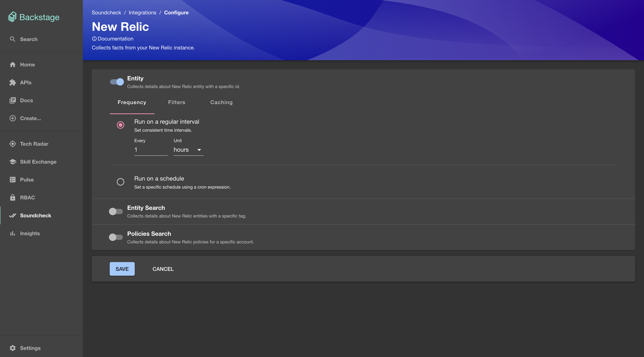644x357 pixels.
Task: Enable the Policies Search toggle
Action: [x=116, y=237]
